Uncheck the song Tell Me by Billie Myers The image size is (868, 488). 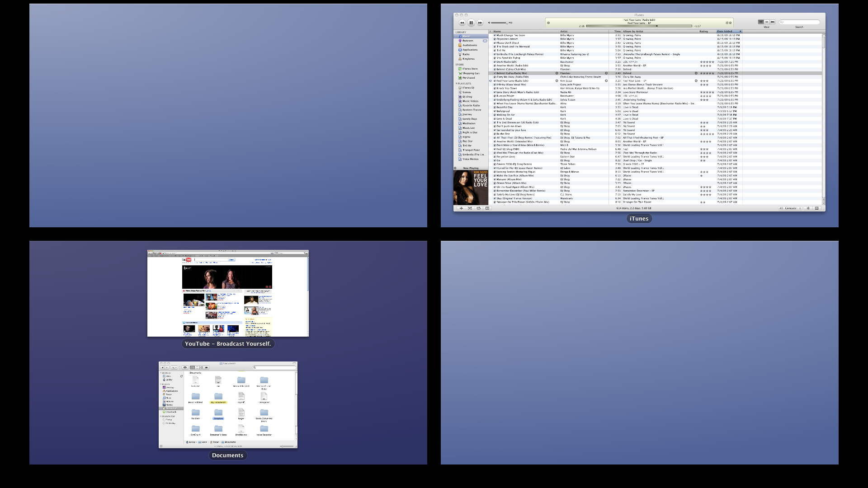495,51
